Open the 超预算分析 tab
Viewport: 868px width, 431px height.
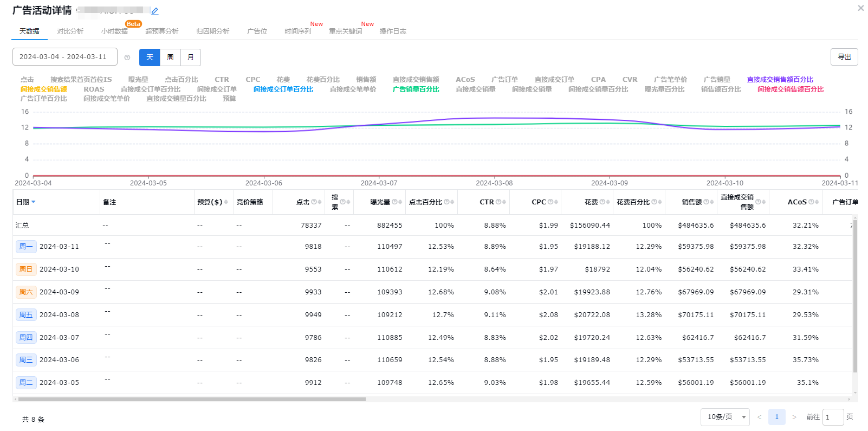[161, 31]
